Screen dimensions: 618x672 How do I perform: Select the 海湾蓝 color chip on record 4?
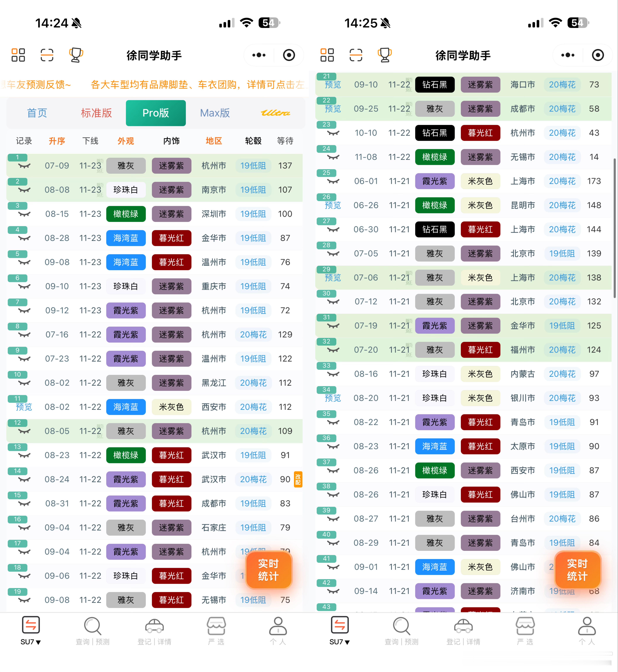(x=126, y=238)
